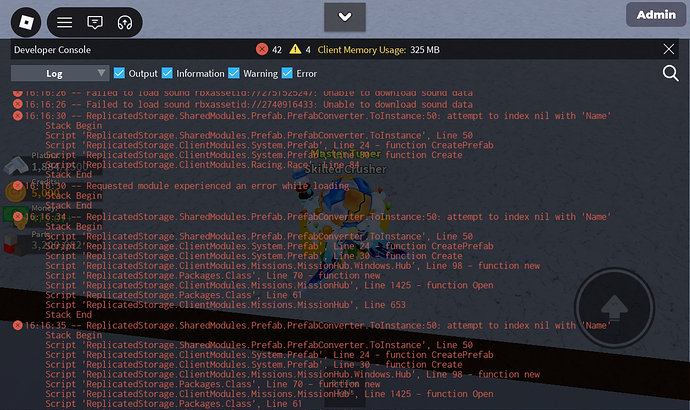Open the Admin panel button
The height and width of the screenshot is (410, 690).
(656, 15)
